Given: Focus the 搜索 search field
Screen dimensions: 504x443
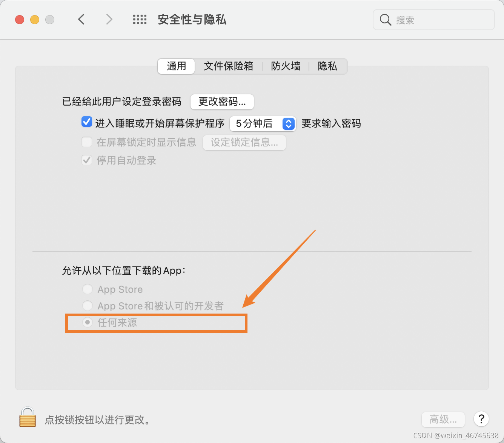Looking at the screenshot, I should (434, 20).
